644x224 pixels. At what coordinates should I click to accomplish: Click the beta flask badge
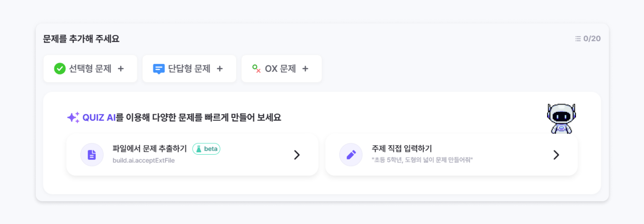[207, 149]
